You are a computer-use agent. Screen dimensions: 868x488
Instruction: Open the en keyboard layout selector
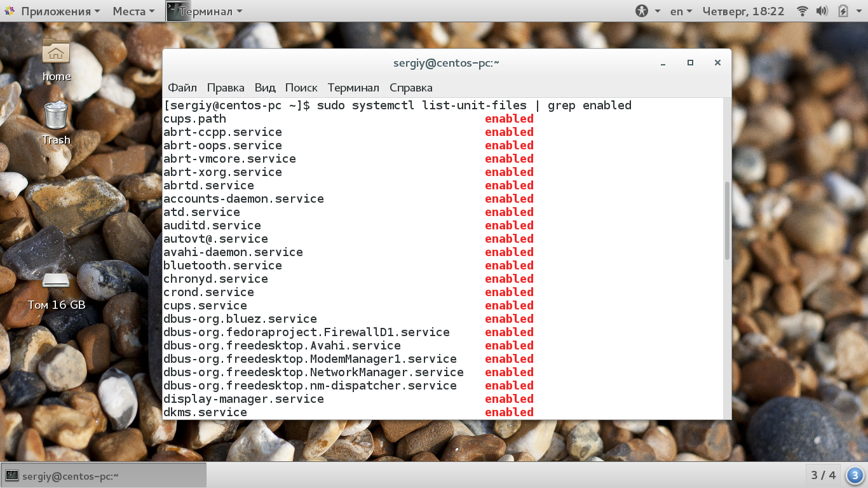click(x=681, y=11)
